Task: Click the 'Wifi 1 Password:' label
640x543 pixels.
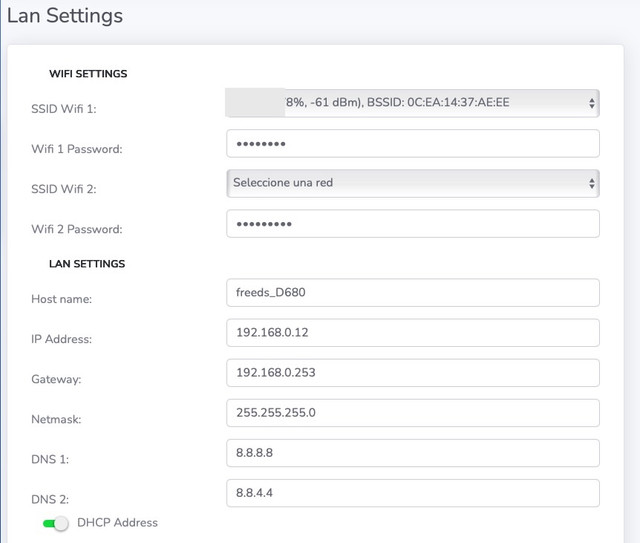Action: tap(77, 149)
